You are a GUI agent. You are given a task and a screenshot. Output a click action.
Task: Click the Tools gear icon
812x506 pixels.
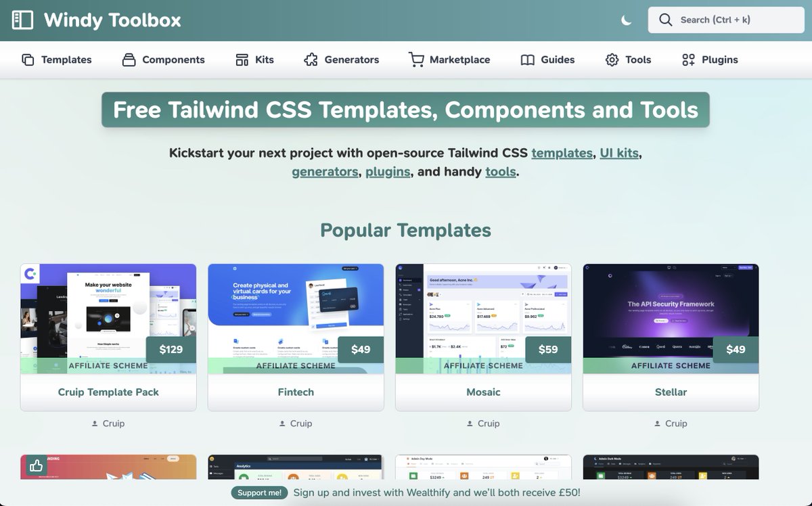[612, 60]
